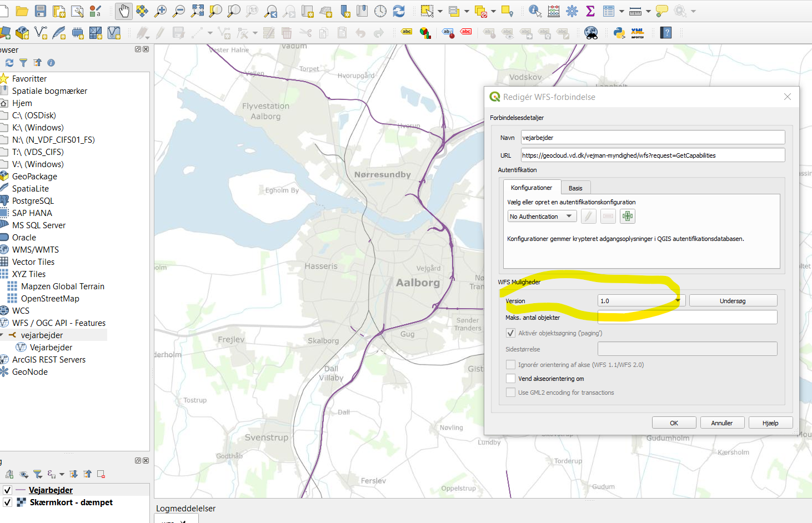Image resolution: width=812 pixels, height=523 pixels.
Task: Open the Python console
Action: pyautogui.click(x=619, y=33)
